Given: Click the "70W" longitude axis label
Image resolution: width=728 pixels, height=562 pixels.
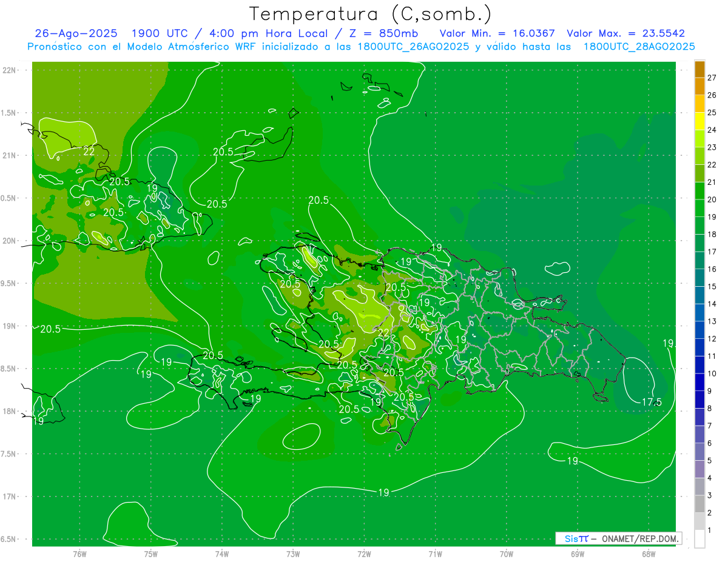Looking at the screenshot, I should click(507, 554).
